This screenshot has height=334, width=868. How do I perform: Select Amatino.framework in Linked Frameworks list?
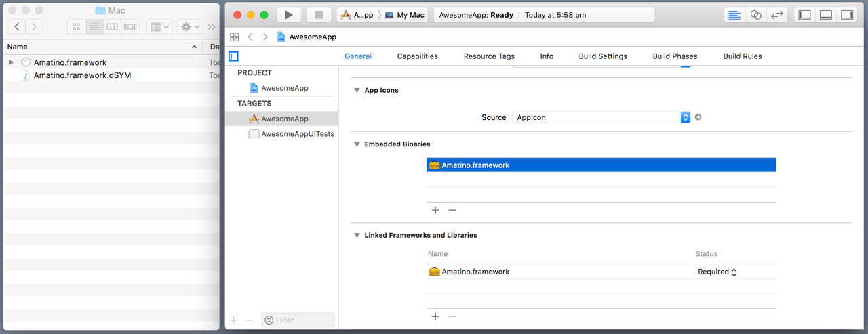point(601,272)
